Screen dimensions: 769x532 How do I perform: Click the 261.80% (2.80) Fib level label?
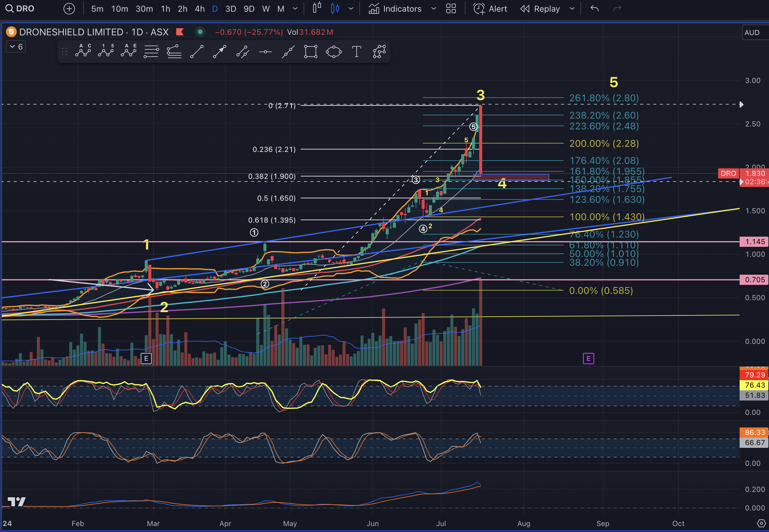604,98
